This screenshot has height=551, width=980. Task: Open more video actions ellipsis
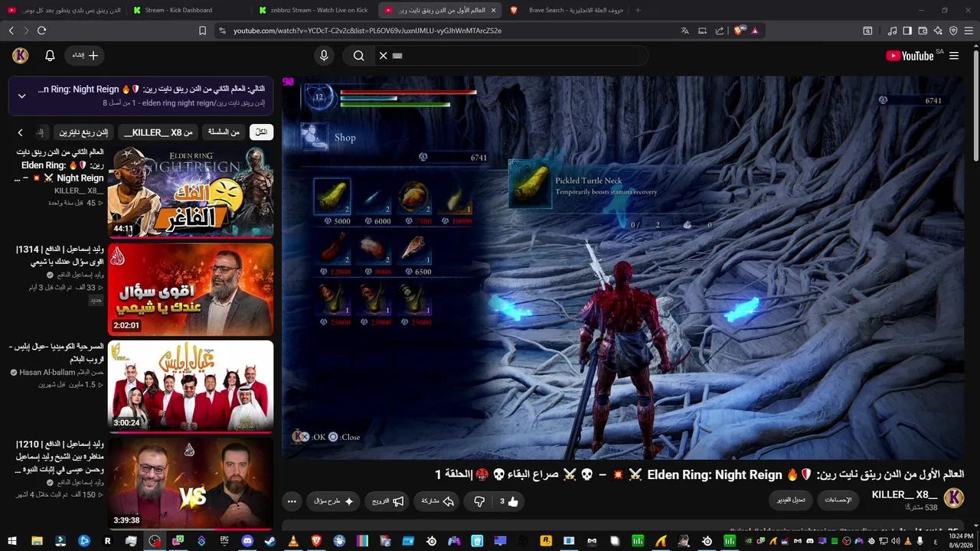292,502
